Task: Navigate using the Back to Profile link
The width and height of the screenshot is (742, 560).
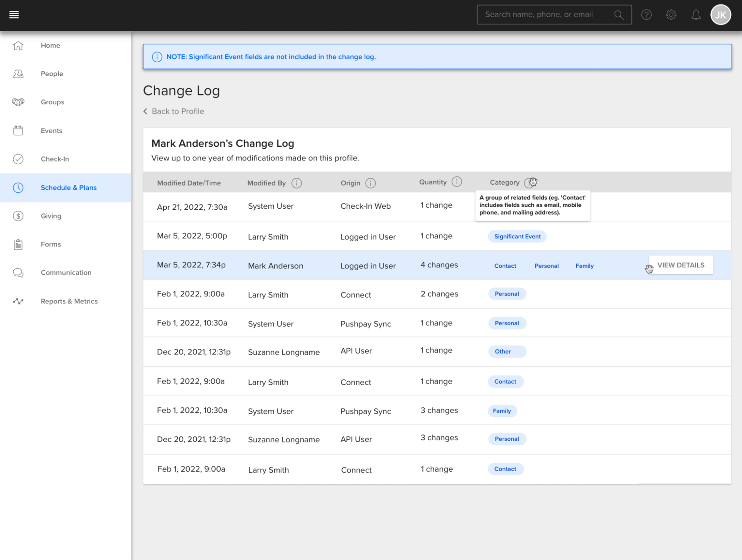Action: 177,111
